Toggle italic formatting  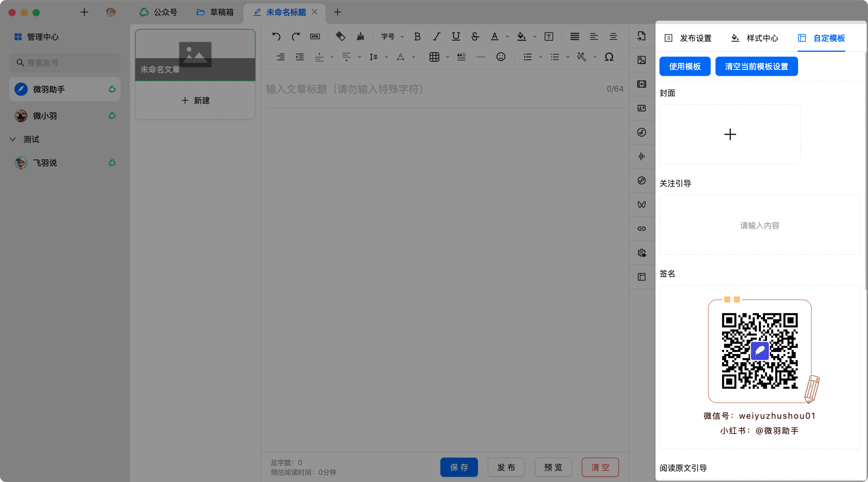[437, 36]
